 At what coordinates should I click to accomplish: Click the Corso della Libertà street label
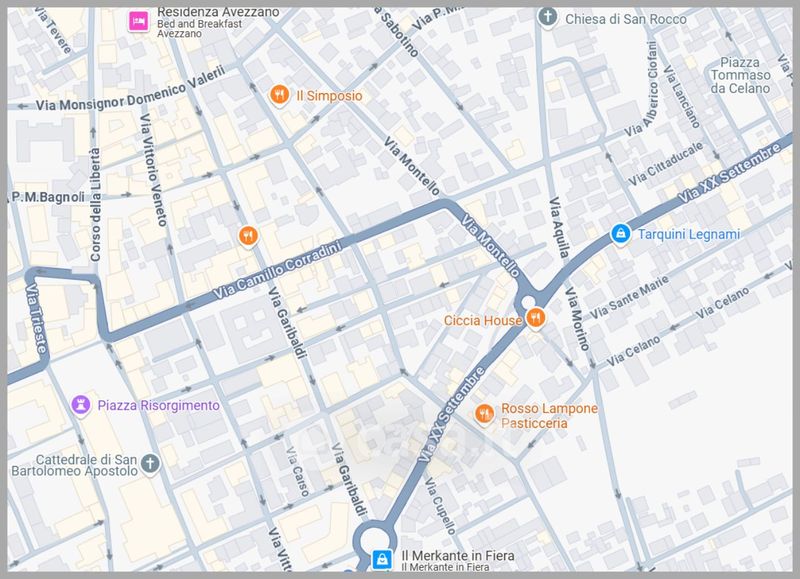tap(95, 205)
